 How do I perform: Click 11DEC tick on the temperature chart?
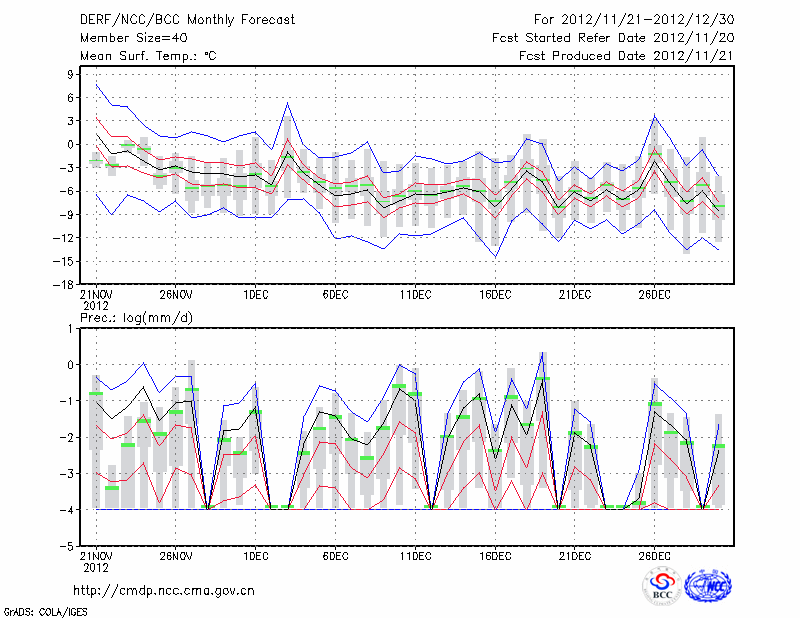pyautogui.click(x=415, y=294)
